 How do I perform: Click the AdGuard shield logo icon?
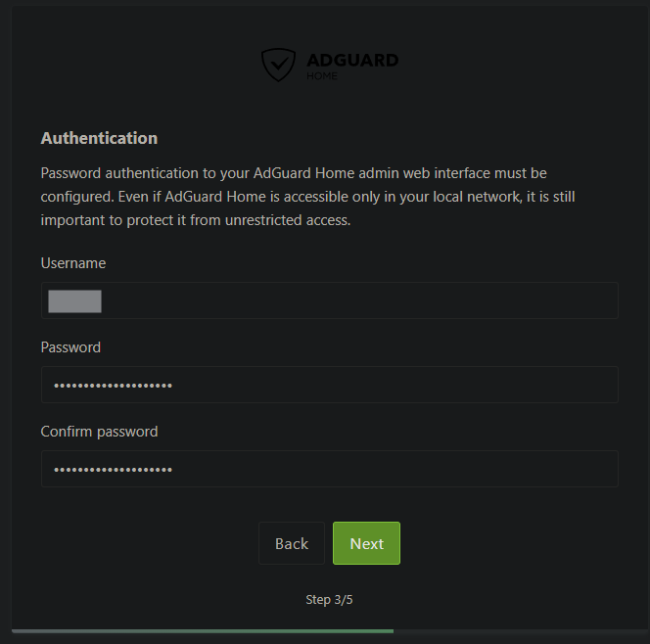point(278,65)
